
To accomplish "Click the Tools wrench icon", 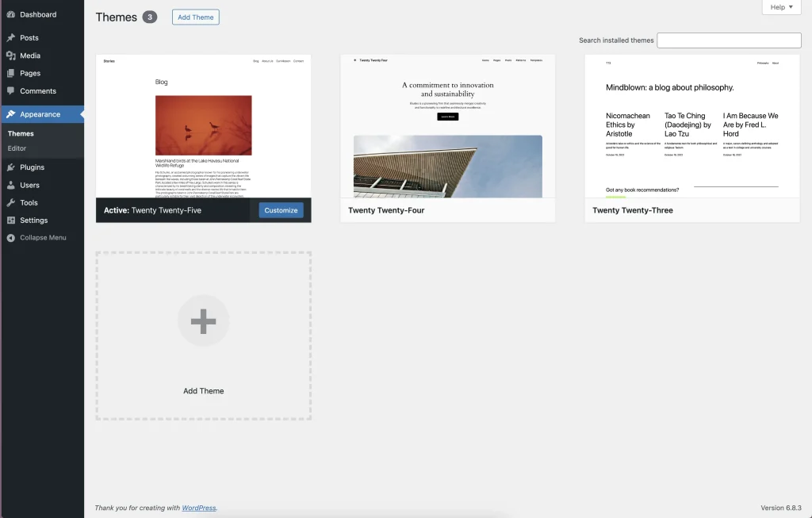I will click(x=11, y=202).
